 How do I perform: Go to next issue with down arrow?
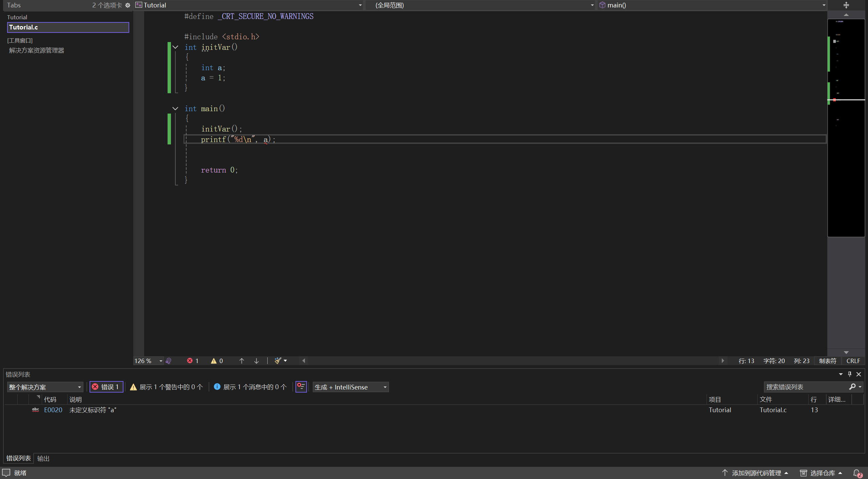coord(256,361)
